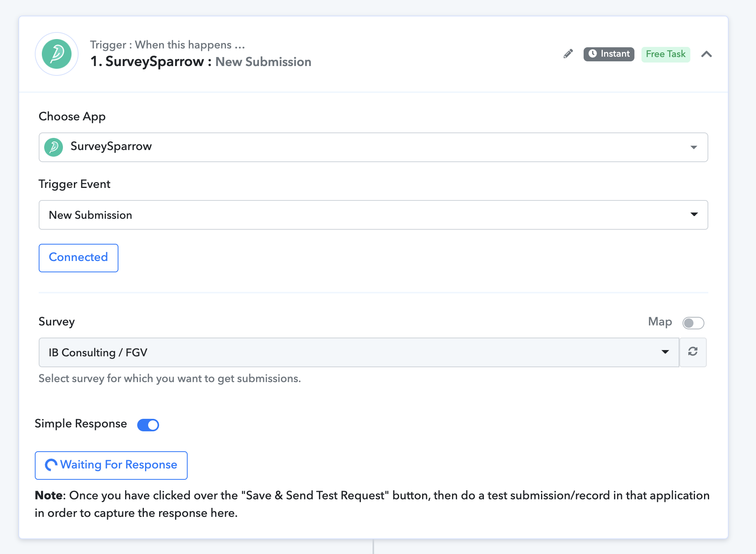This screenshot has height=554, width=756.
Task: Toggle the Map switch on
Action: click(693, 323)
